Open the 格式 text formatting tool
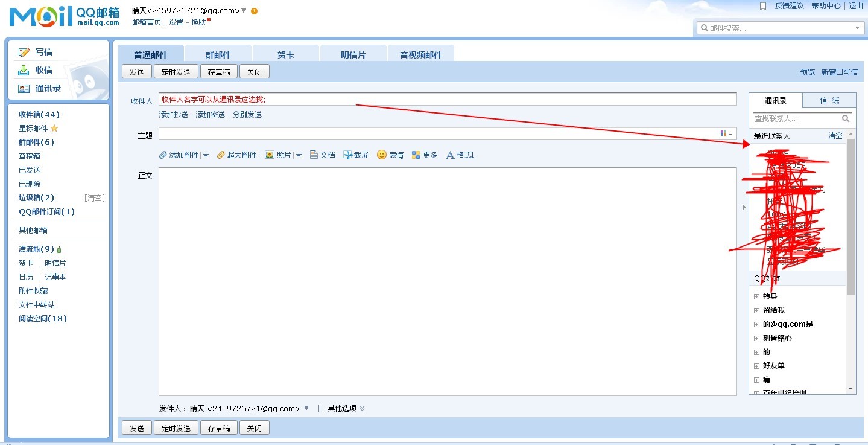The width and height of the screenshot is (868, 445). [x=459, y=155]
